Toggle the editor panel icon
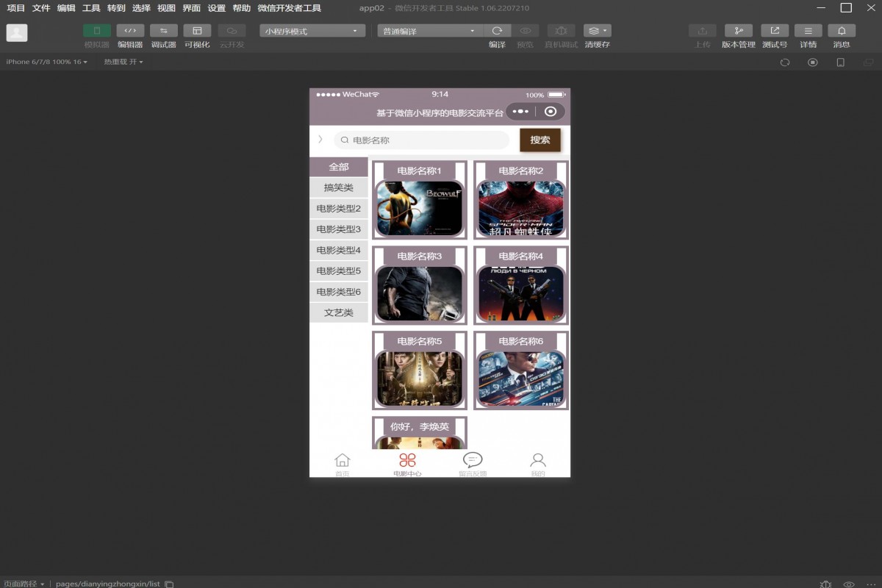 130,31
